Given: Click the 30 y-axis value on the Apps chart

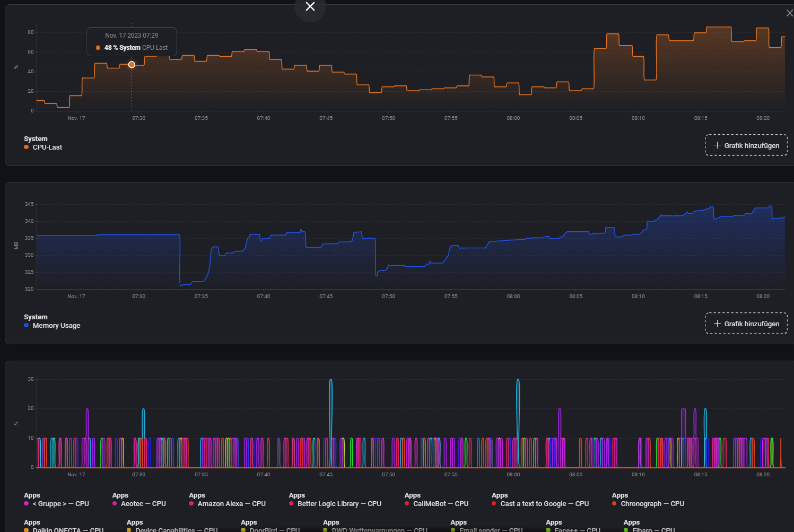Looking at the screenshot, I should [x=31, y=379].
